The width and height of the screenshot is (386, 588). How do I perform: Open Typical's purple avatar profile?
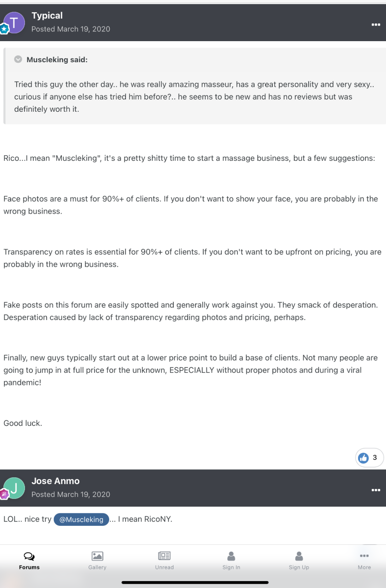pos(14,22)
